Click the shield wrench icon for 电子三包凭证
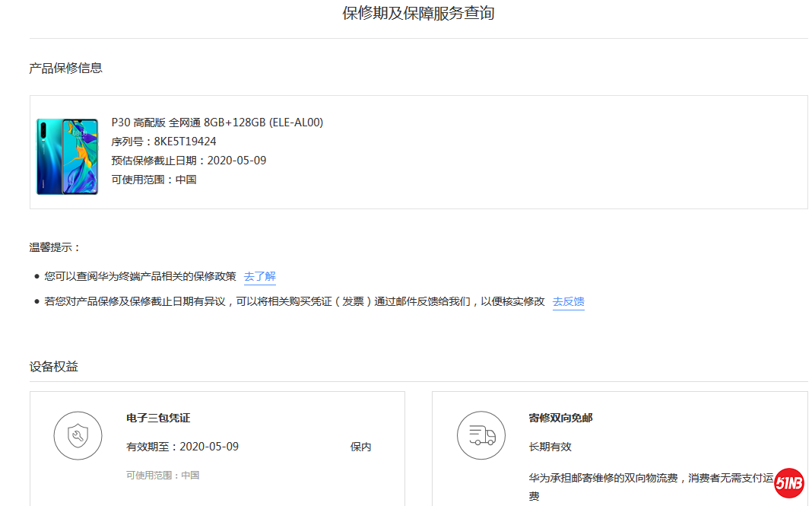The height and width of the screenshot is (506, 812). click(x=78, y=436)
